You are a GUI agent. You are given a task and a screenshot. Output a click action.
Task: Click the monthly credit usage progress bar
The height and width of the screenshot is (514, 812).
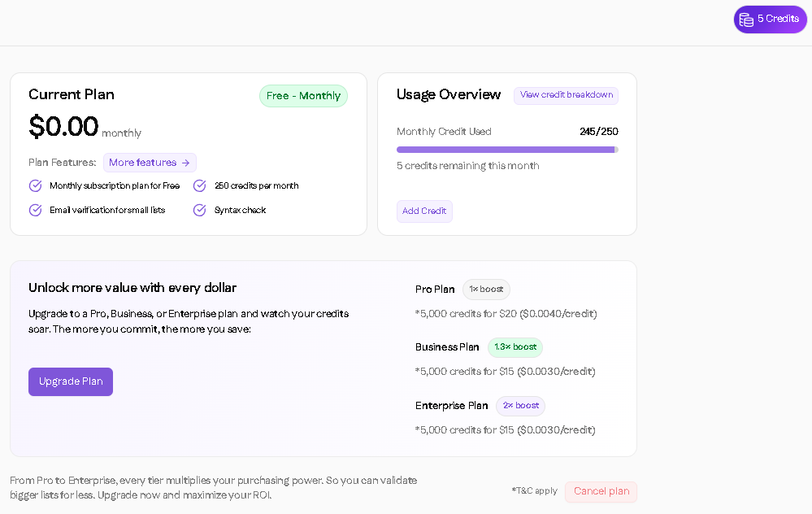coord(506,150)
